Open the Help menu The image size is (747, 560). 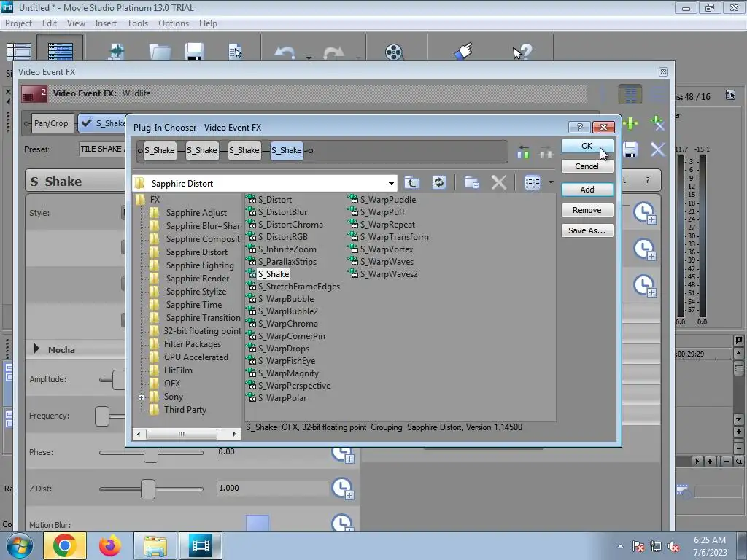click(208, 23)
